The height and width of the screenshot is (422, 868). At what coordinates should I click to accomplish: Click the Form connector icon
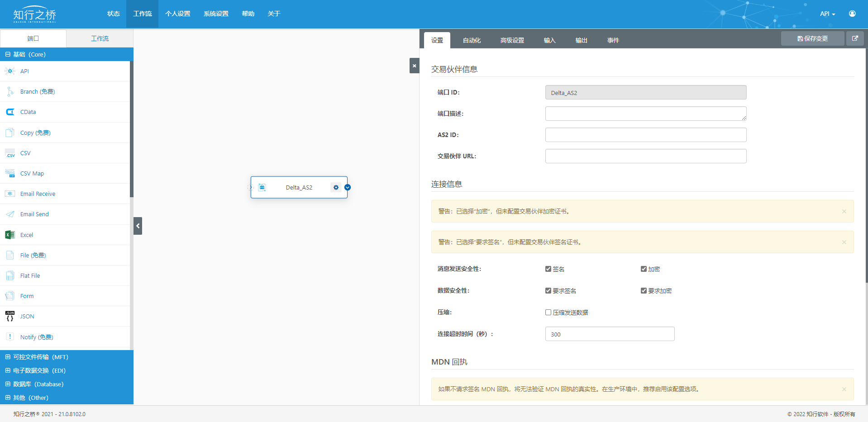pos(10,296)
